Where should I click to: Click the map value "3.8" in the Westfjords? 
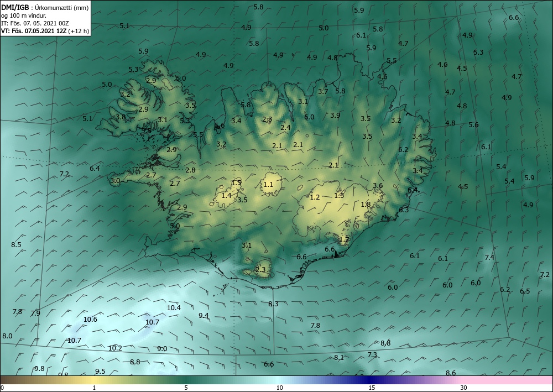(121, 117)
